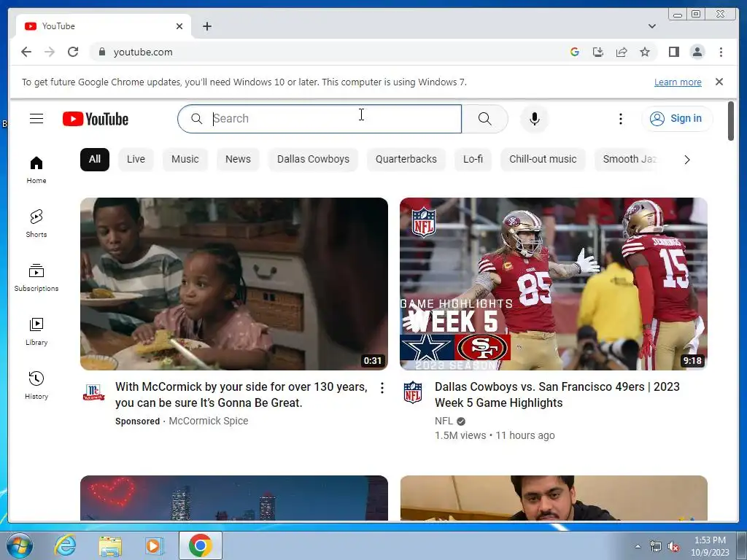The height and width of the screenshot is (560, 747).
Task: Select the Live filter chip
Action: [136, 159]
